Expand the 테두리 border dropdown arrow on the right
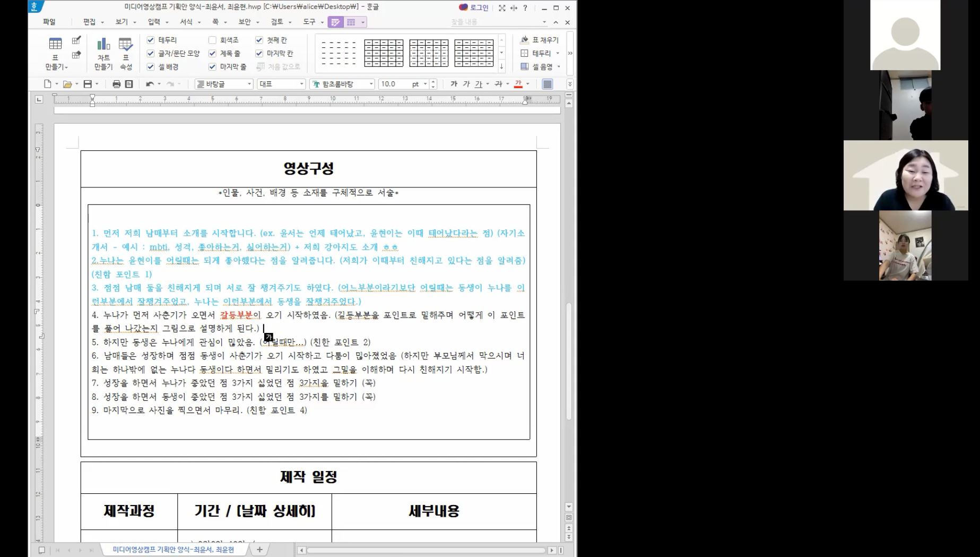This screenshot has height=557, width=980. (x=558, y=53)
